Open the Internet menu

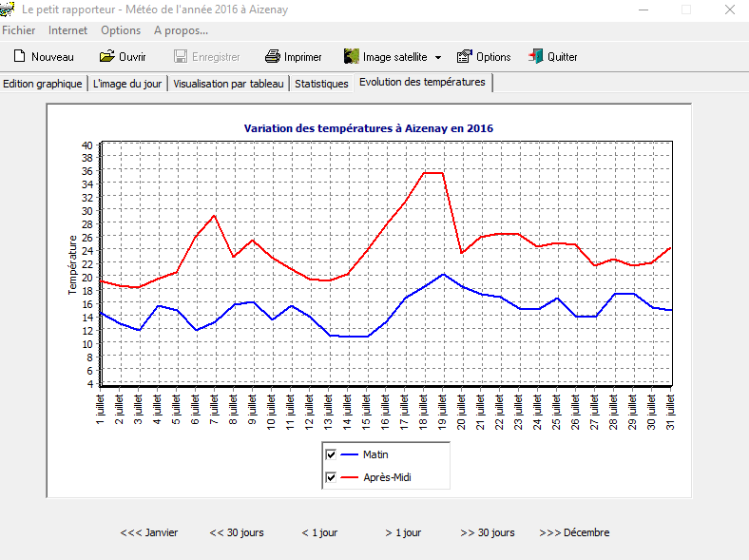coord(67,30)
